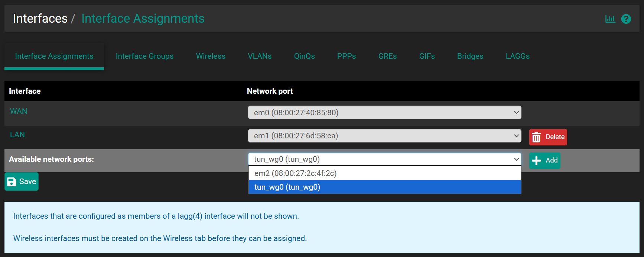Open the GIFs tab
644x257 pixels.
coord(427,56)
